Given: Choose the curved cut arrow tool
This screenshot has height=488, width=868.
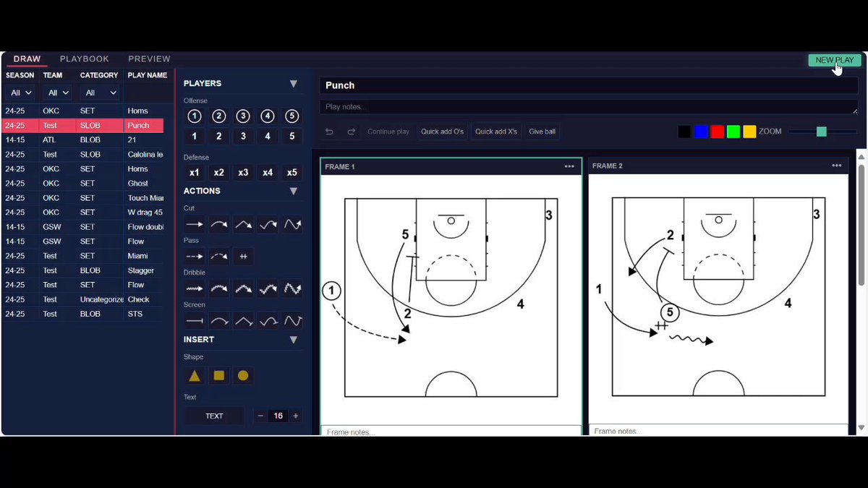Looking at the screenshot, I should (x=219, y=225).
